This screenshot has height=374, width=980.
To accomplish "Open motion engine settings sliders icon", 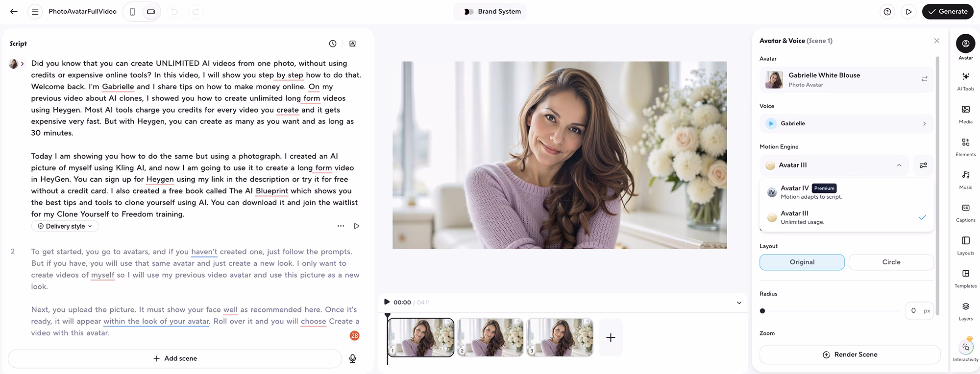I will point(923,165).
